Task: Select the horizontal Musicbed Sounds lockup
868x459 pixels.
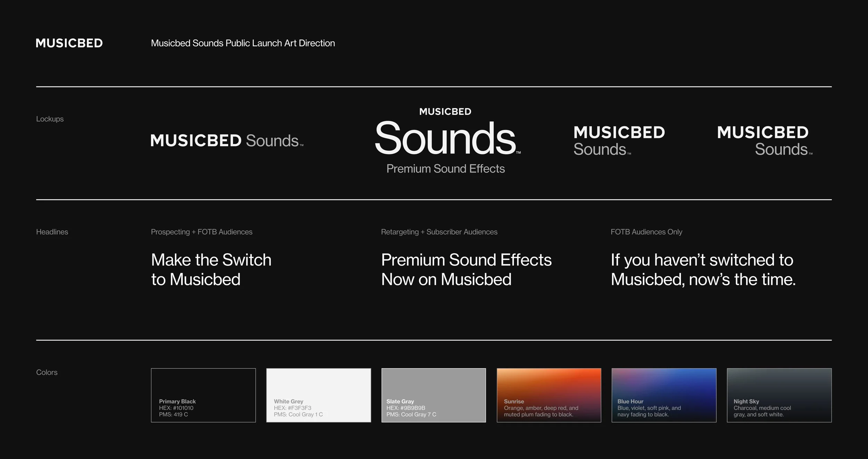Action: pos(227,141)
